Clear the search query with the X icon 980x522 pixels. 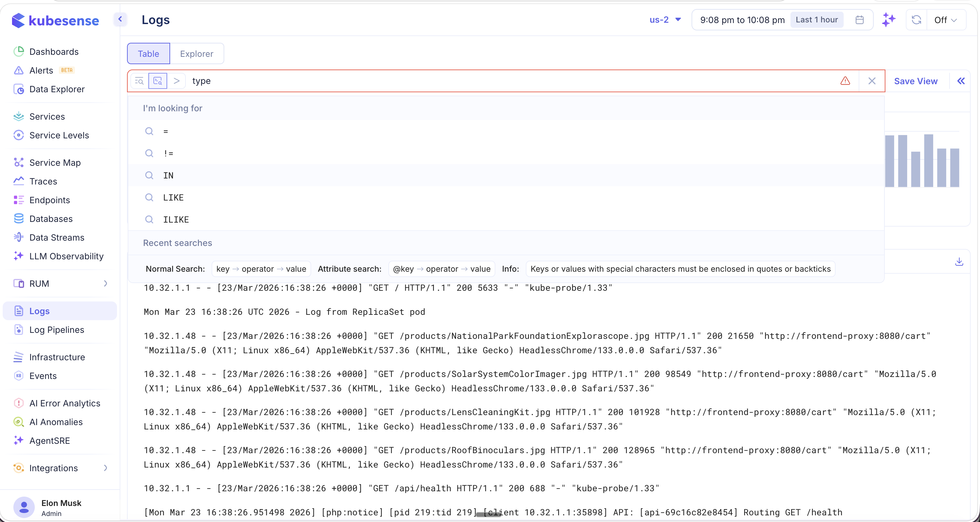(x=872, y=81)
